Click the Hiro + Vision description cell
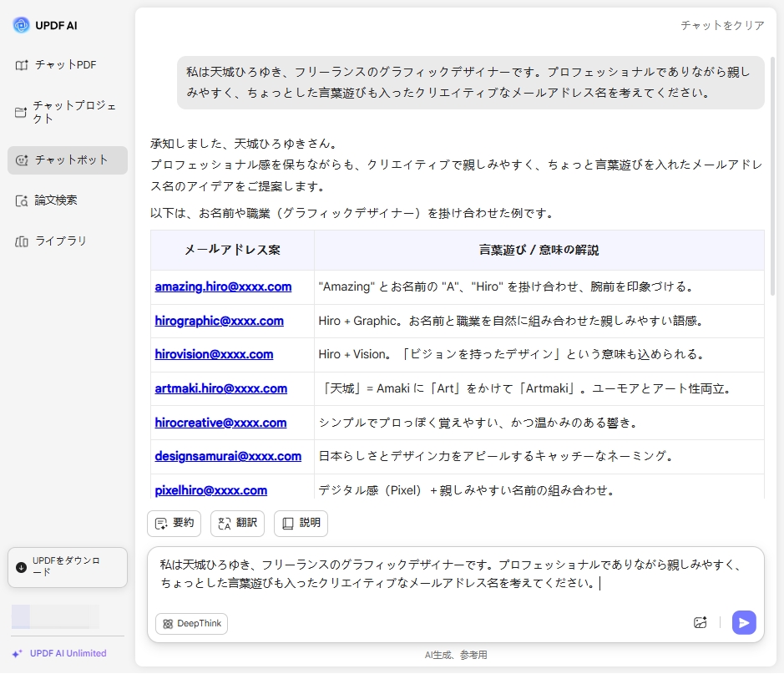 pyautogui.click(x=539, y=354)
